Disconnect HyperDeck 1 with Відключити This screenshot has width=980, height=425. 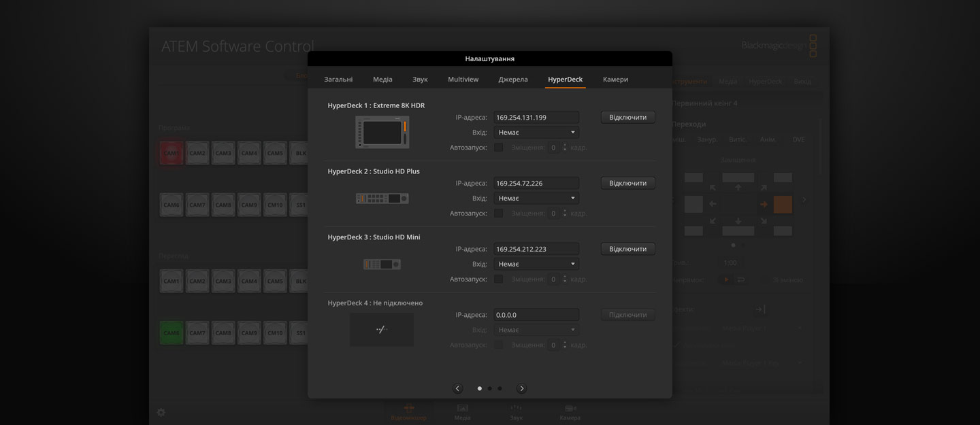[x=628, y=117]
